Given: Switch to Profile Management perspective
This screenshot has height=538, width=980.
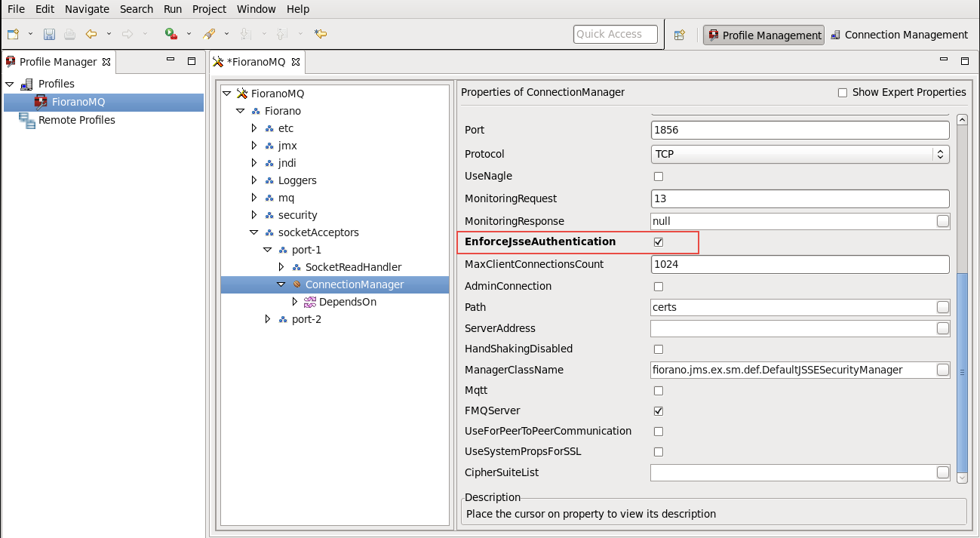Looking at the screenshot, I should click(x=763, y=35).
